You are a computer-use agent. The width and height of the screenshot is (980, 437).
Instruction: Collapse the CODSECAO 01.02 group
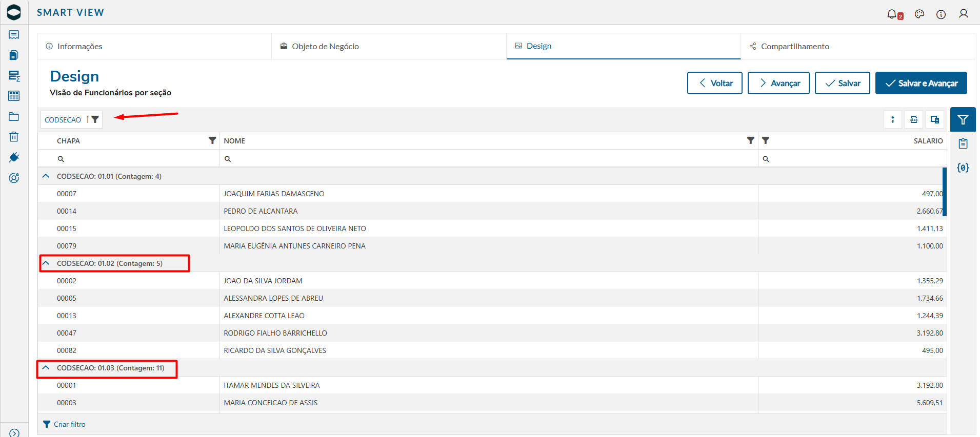pos(46,263)
